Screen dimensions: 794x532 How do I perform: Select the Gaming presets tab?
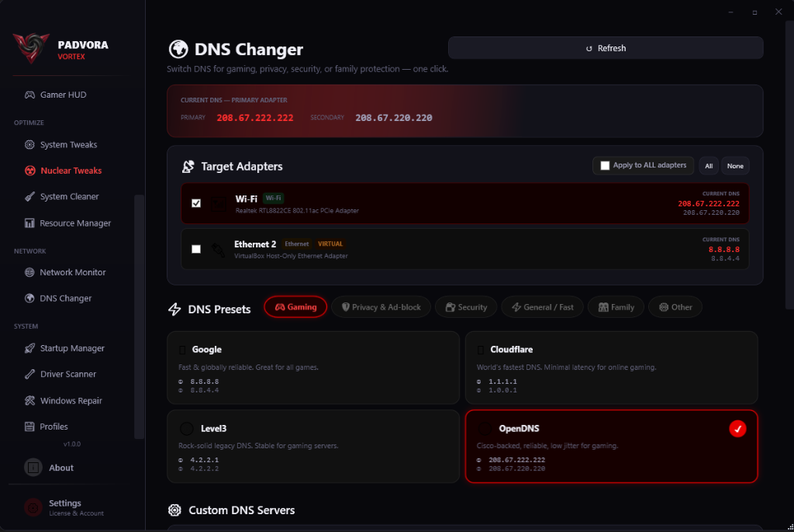pyautogui.click(x=295, y=307)
